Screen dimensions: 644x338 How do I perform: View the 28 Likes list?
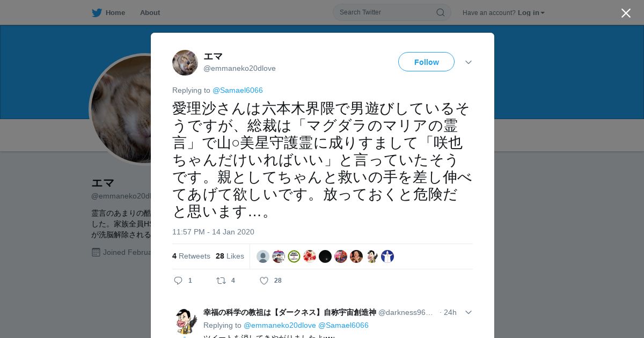click(x=230, y=256)
